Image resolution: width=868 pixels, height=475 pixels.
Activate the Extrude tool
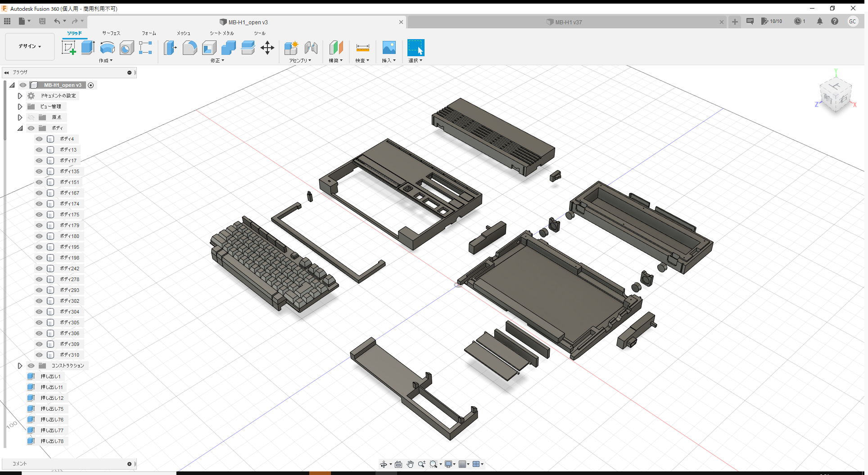pyautogui.click(x=87, y=47)
